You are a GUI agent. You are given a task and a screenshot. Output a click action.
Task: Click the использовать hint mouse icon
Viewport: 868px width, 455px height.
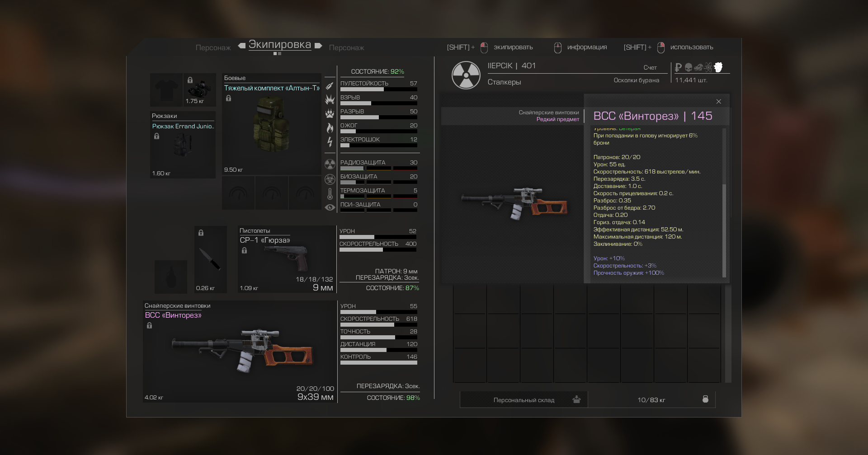point(661,47)
